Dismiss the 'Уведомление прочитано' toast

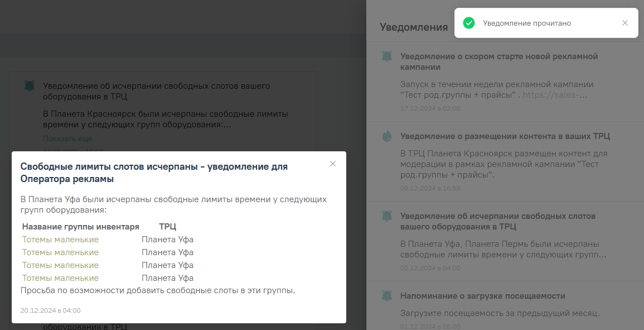(x=624, y=23)
